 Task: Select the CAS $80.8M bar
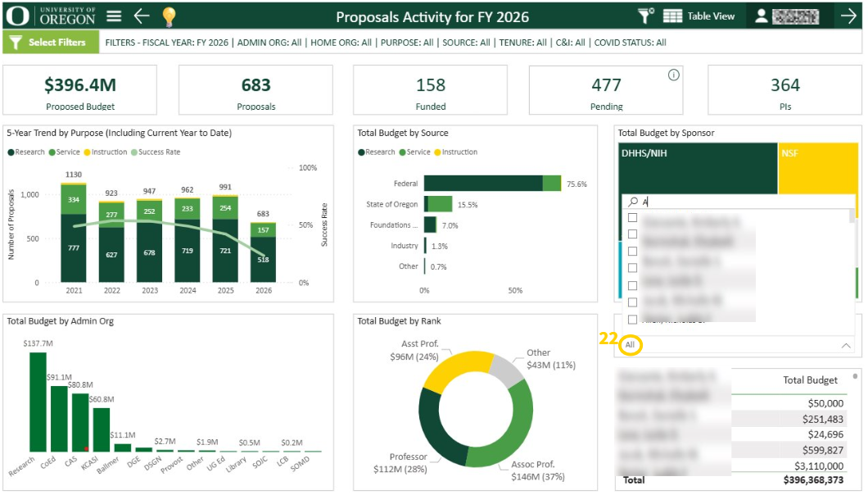coord(80,422)
